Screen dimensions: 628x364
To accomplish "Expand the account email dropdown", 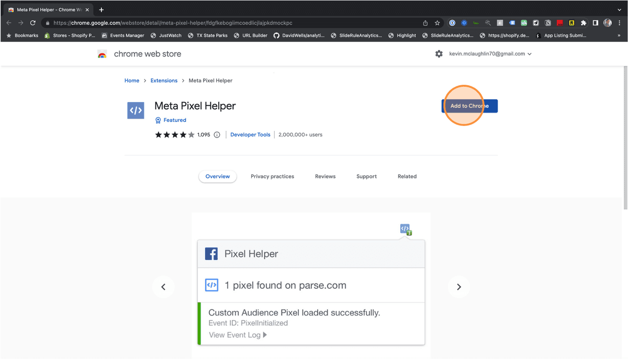I will point(530,54).
